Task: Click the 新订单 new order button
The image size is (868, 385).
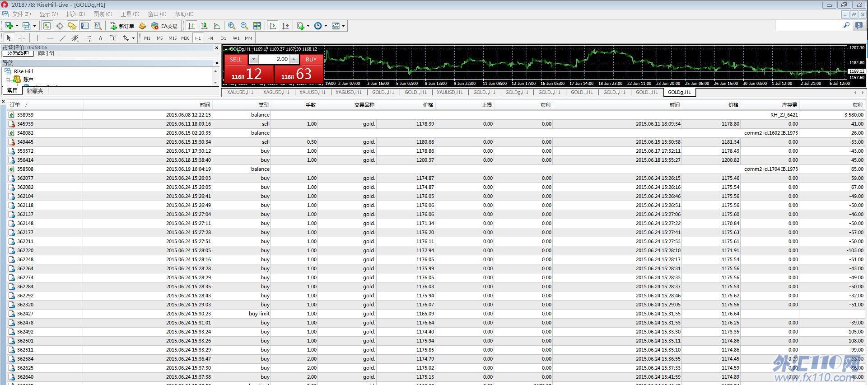Action: tap(122, 26)
